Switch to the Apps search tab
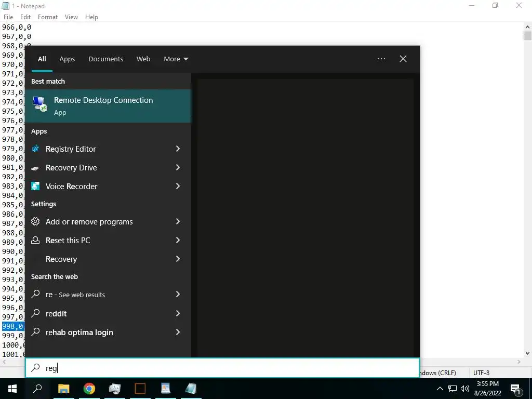This screenshot has width=532, height=399. (x=67, y=59)
